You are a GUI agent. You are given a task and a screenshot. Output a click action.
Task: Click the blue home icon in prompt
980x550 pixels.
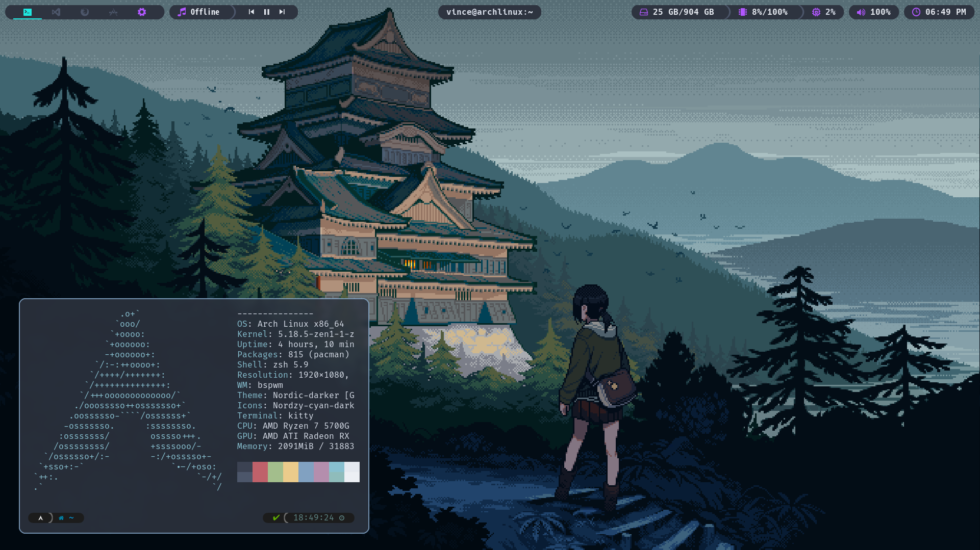[61, 518]
